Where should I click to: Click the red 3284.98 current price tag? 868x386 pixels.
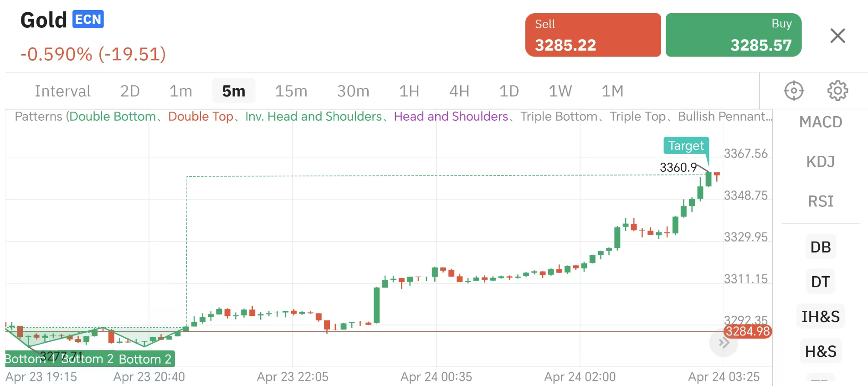point(747,331)
